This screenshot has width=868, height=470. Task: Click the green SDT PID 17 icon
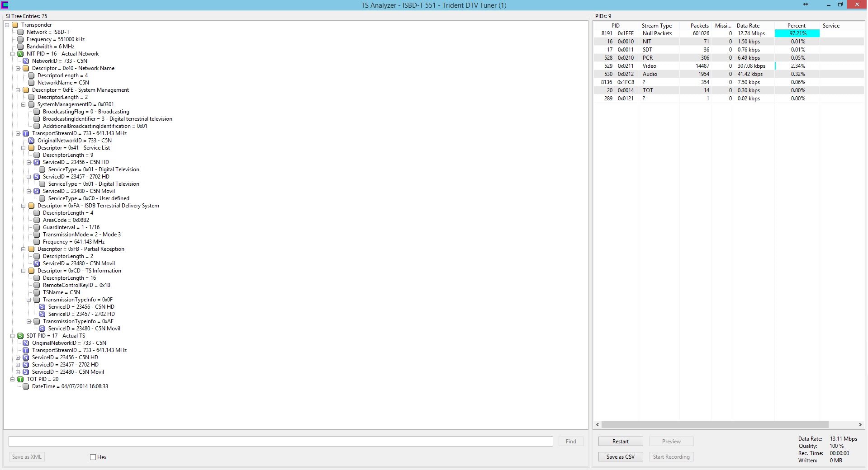tap(20, 336)
